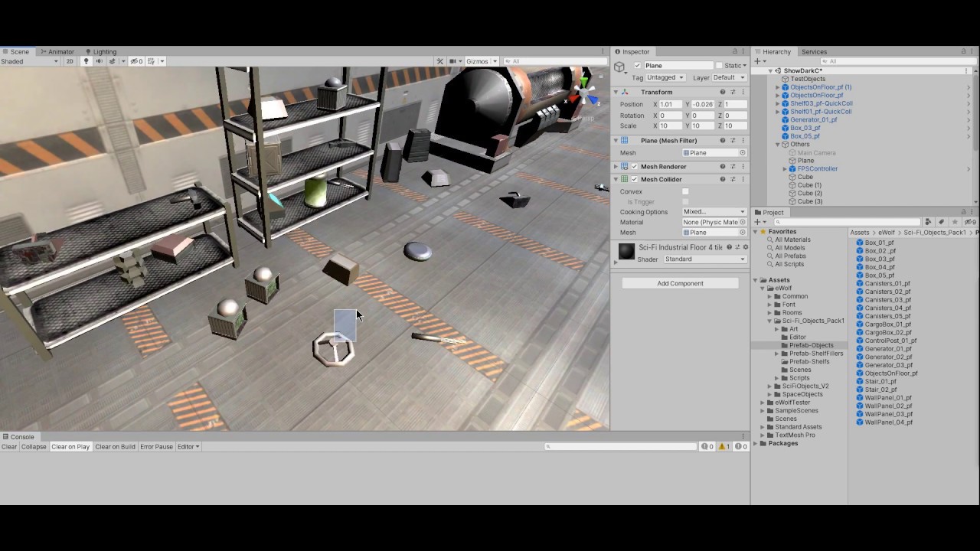
Task: Click Mesh Filter help icon
Action: tap(722, 141)
